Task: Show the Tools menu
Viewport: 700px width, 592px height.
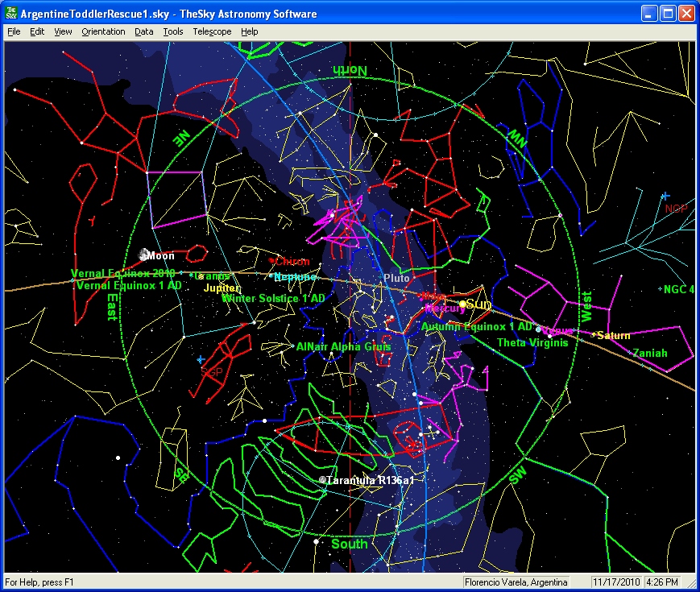Action: point(173,31)
